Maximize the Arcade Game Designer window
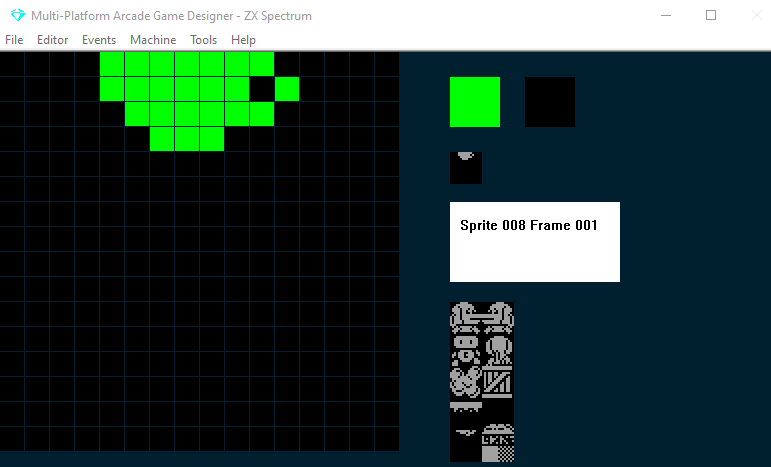The image size is (771, 467). click(x=711, y=15)
